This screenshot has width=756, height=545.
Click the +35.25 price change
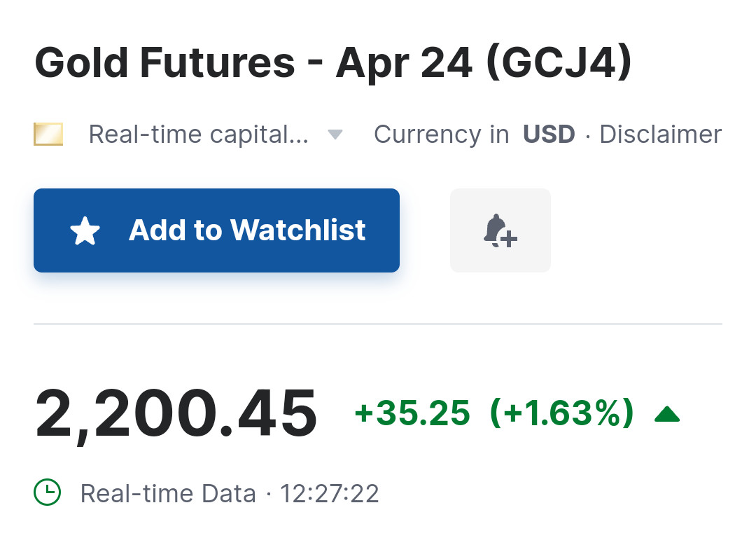click(x=412, y=413)
